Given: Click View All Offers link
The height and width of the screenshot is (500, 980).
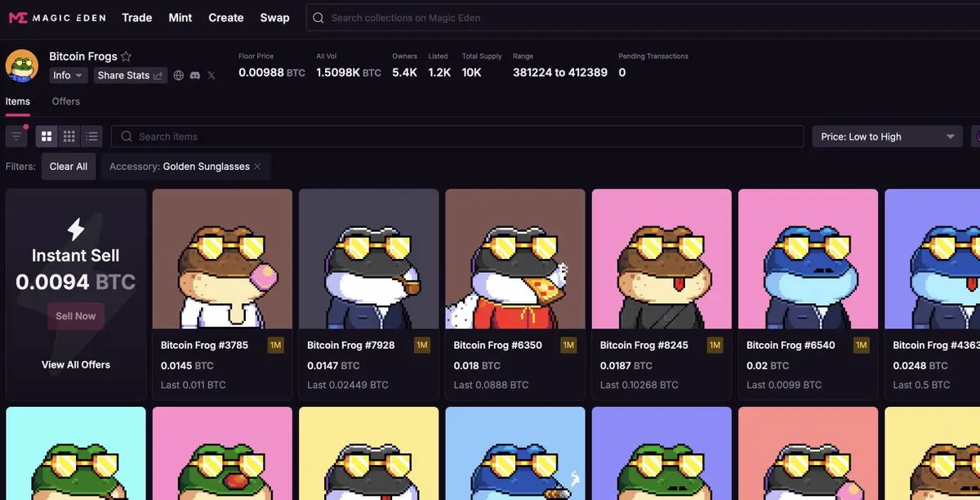Looking at the screenshot, I should (x=76, y=364).
